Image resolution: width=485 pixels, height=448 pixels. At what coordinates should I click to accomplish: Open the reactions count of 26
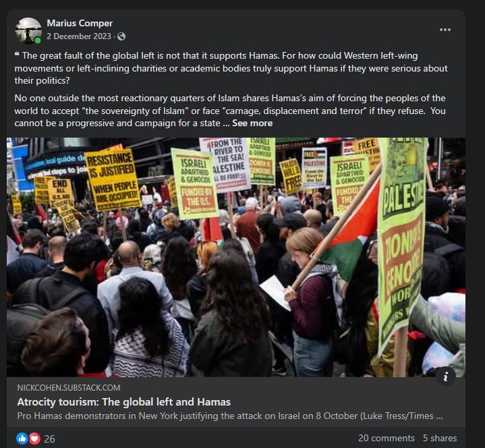(49, 439)
